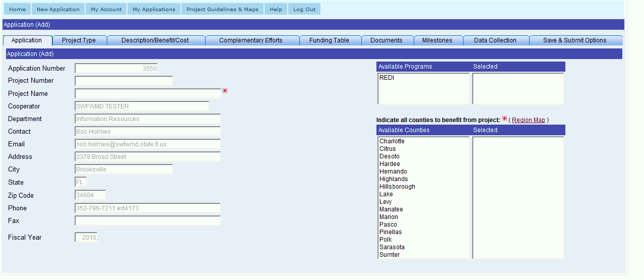Click the Project Number input field
This screenshot has width=644, height=280.
123,81
